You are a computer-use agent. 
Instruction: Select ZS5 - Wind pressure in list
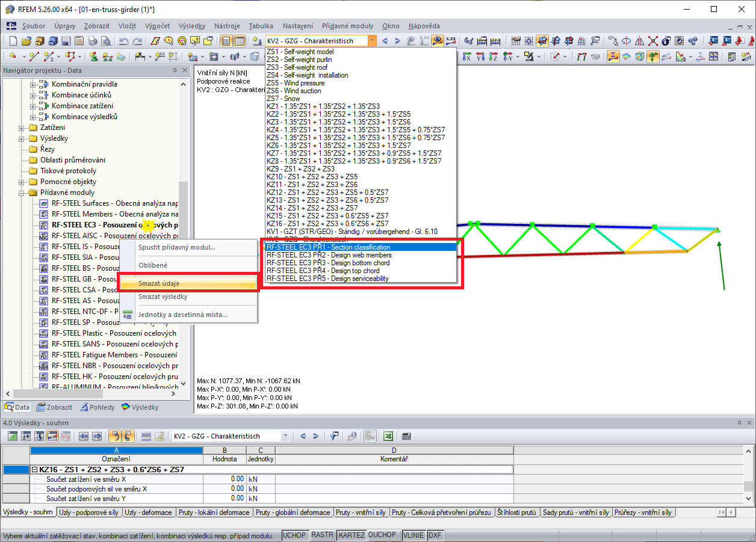click(x=361, y=83)
